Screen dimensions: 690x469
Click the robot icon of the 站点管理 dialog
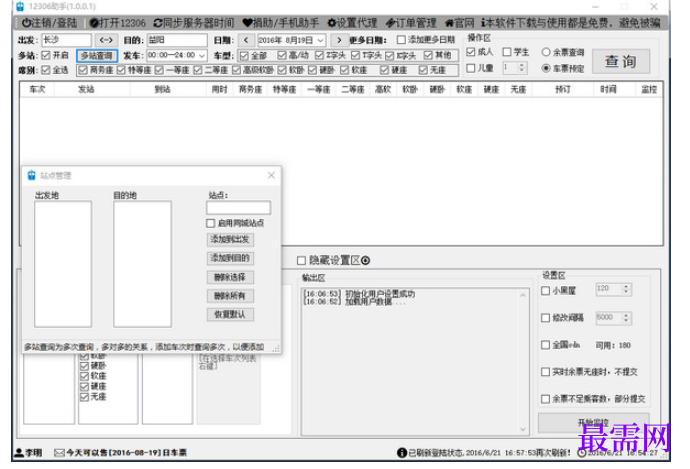32,176
